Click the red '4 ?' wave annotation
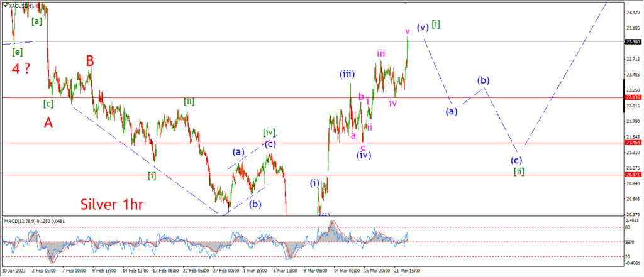The width and height of the screenshot is (644, 277). point(21,70)
